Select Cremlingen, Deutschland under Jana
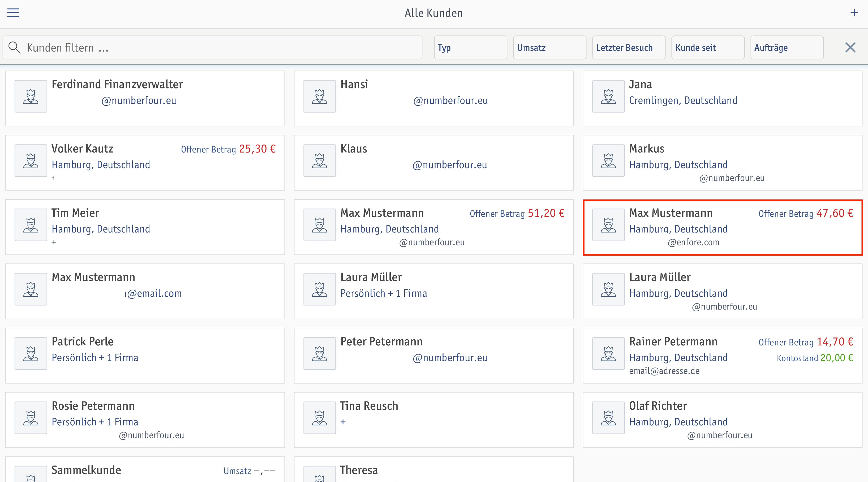Image resolution: width=868 pixels, height=482 pixels. pyautogui.click(x=683, y=100)
